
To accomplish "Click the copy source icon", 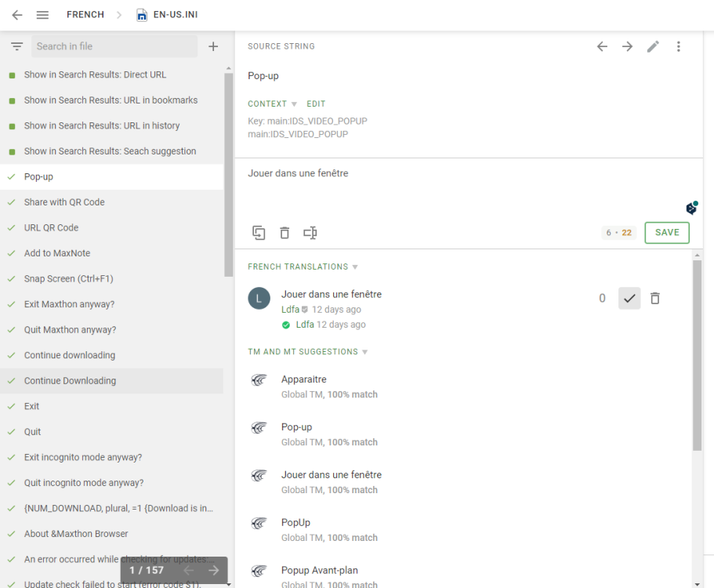I will tap(259, 233).
